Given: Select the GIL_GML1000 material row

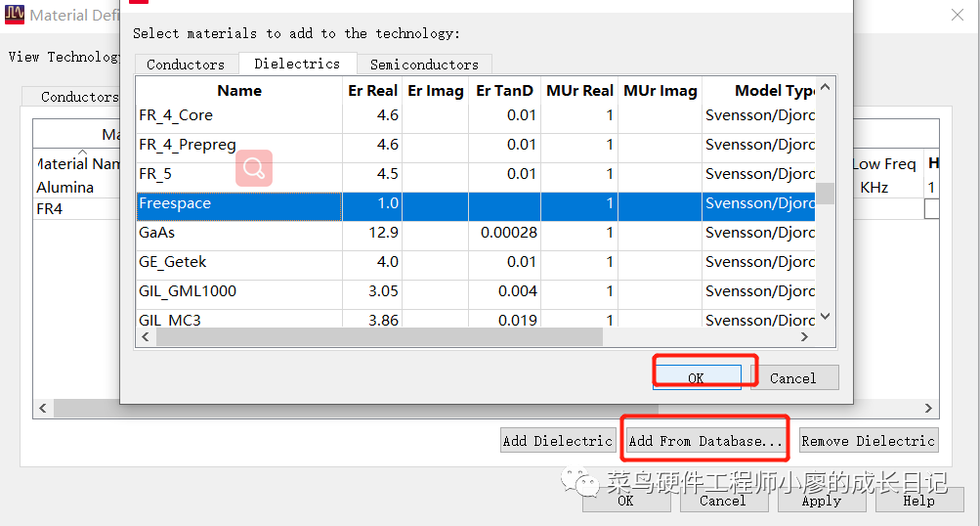Looking at the screenshot, I should click(x=475, y=292).
